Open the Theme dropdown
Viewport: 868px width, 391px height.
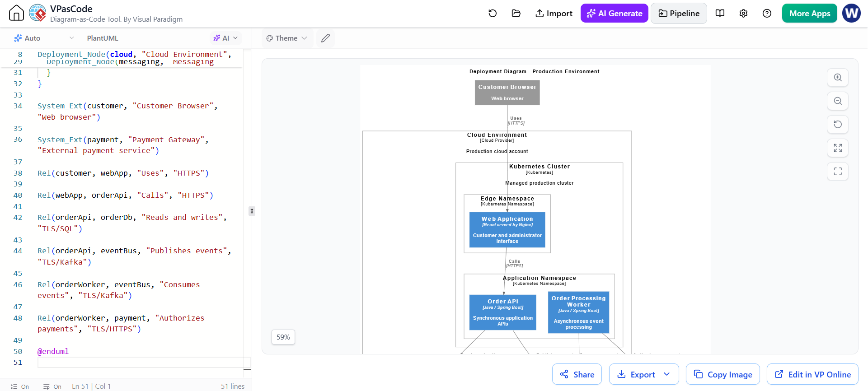point(286,38)
